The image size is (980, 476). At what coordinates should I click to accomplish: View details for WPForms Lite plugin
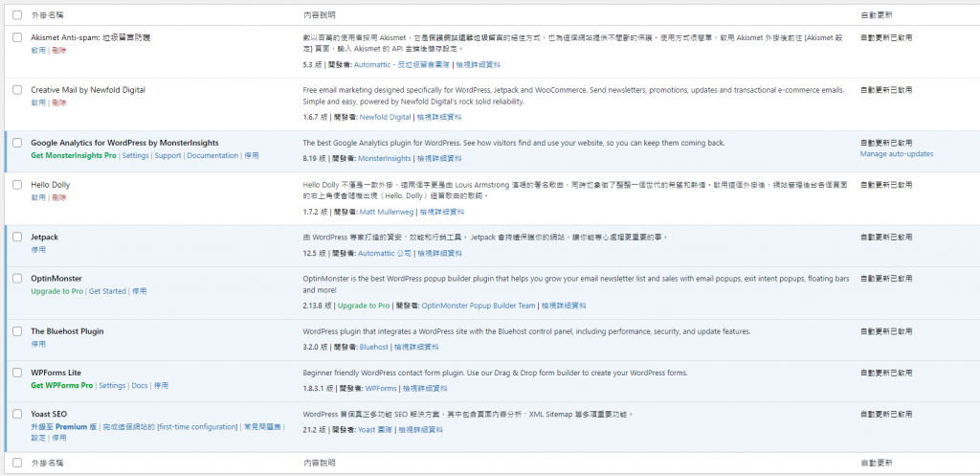tap(425, 389)
